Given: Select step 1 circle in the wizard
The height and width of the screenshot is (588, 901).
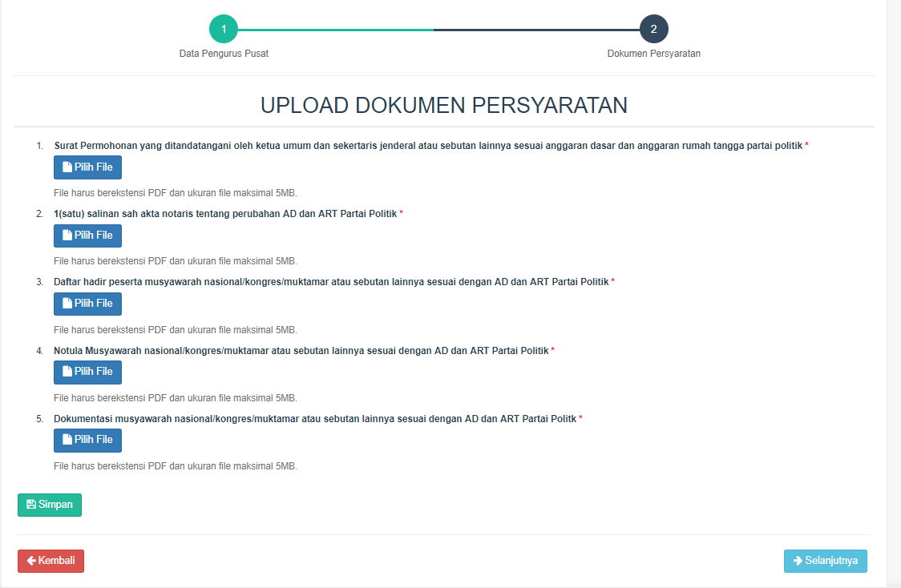Looking at the screenshot, I should (224, 30).
